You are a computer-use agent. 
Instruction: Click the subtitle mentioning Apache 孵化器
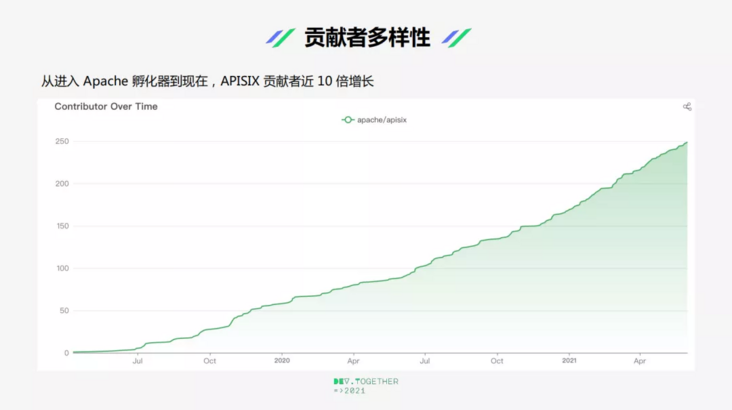pyautogui.click(x=207, y=81)
